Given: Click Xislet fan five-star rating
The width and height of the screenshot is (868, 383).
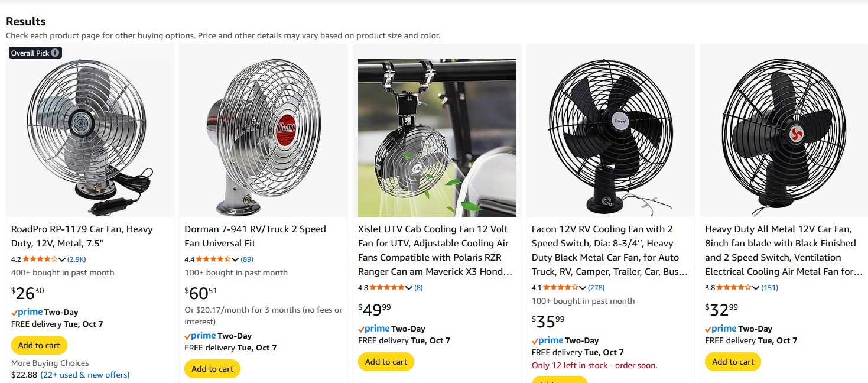Looking at the screenshot, I should 387,287.
